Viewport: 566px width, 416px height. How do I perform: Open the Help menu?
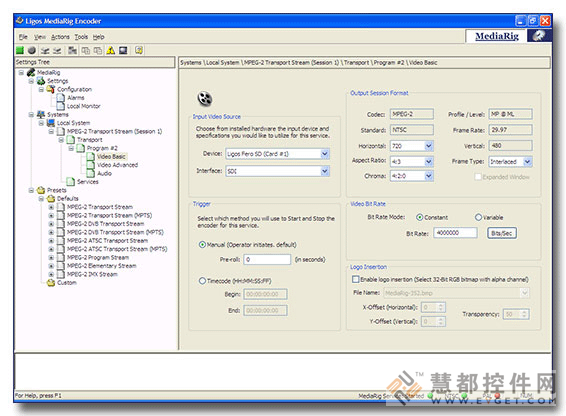tap(99, 37)
